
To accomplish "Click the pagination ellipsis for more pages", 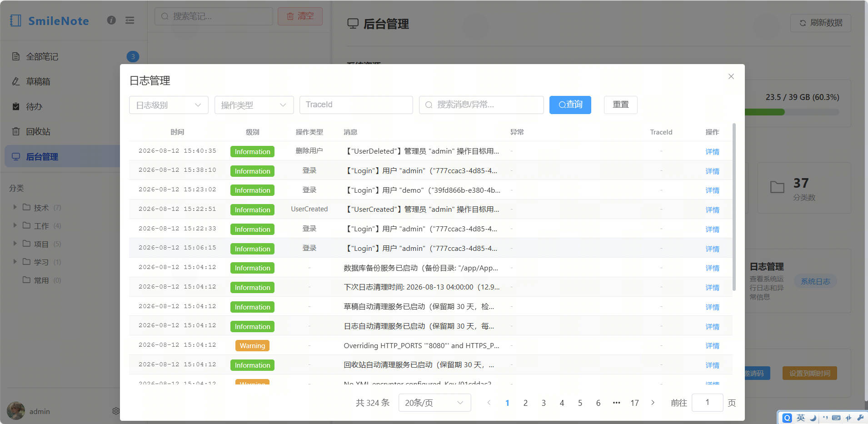I will [616, 403].
